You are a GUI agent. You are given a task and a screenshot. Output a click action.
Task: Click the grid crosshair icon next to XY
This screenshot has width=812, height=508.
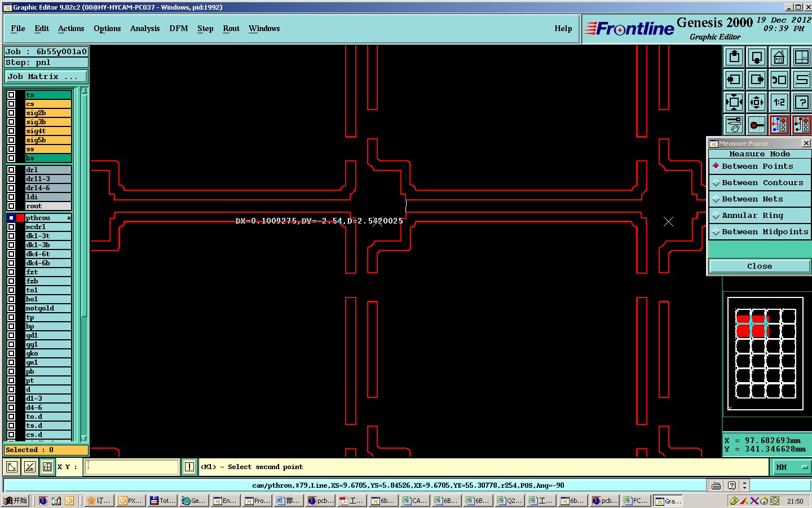click(x=47, y=467)
